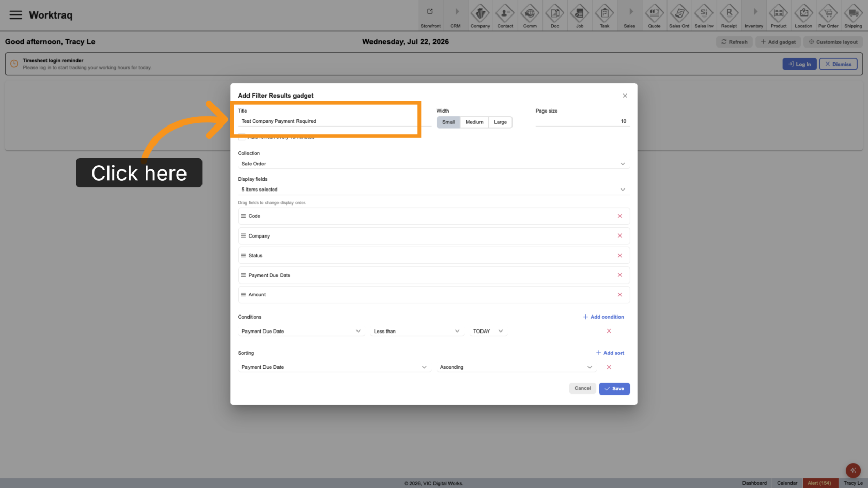
Task: Expand the CRM toolbar group
Action: click(x=455, y=15)
